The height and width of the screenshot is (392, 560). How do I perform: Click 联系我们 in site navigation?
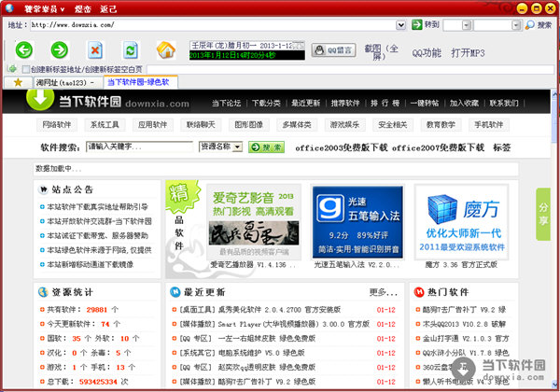[504, 104]
